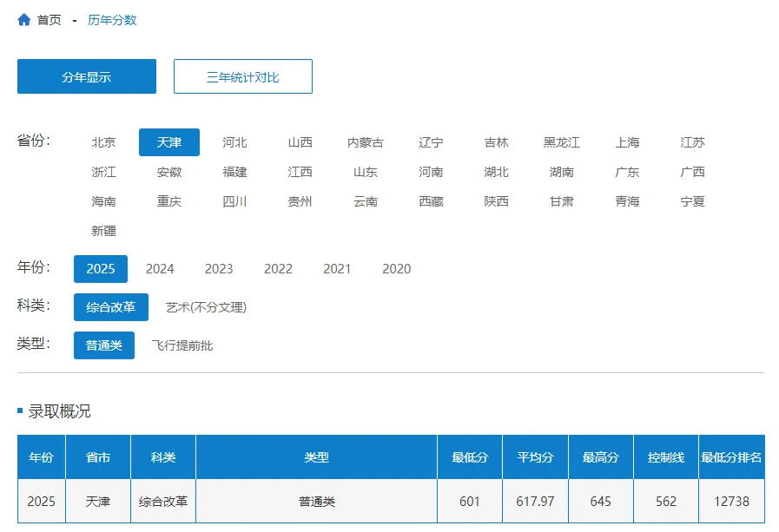
Task: Click the lowest score value 601
Action: (x=470, y=502)
